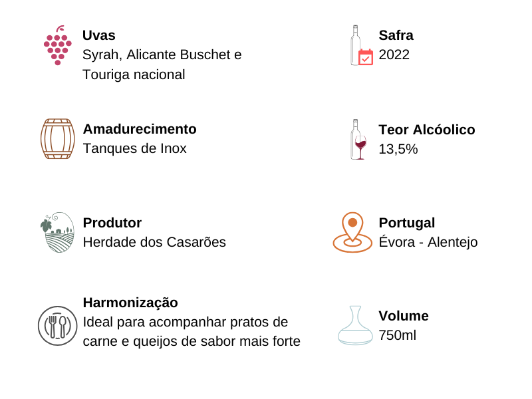Click the orange location pin icon
532x399 pixels.
352,232
